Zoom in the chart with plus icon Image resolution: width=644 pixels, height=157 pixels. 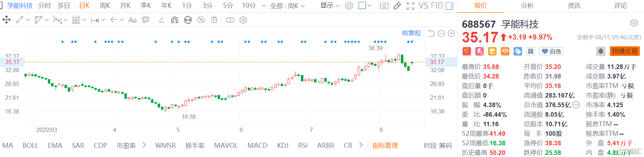[x=451, y=34]
